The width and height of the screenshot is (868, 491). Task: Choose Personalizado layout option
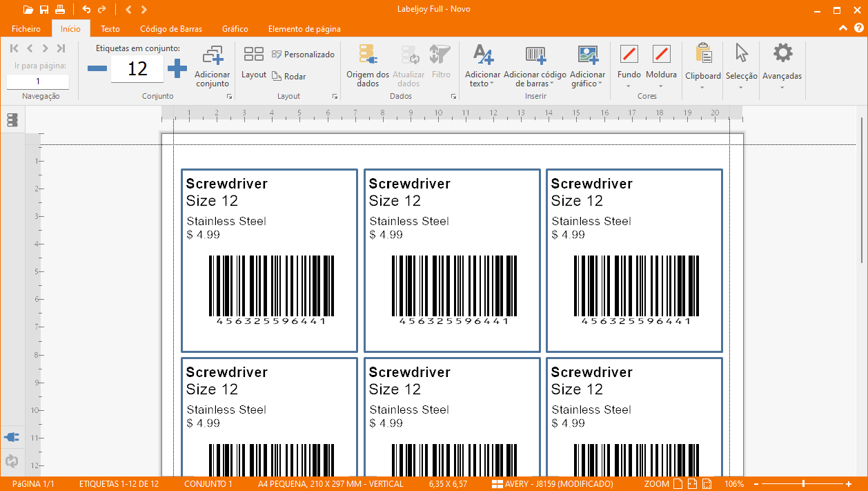(x=303, y=55)
